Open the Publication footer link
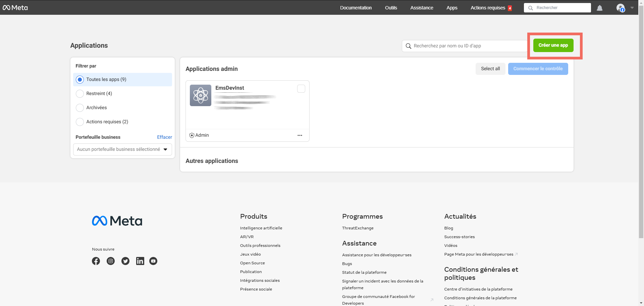Viewport: 644px width, 306px height. coord(251,272)
